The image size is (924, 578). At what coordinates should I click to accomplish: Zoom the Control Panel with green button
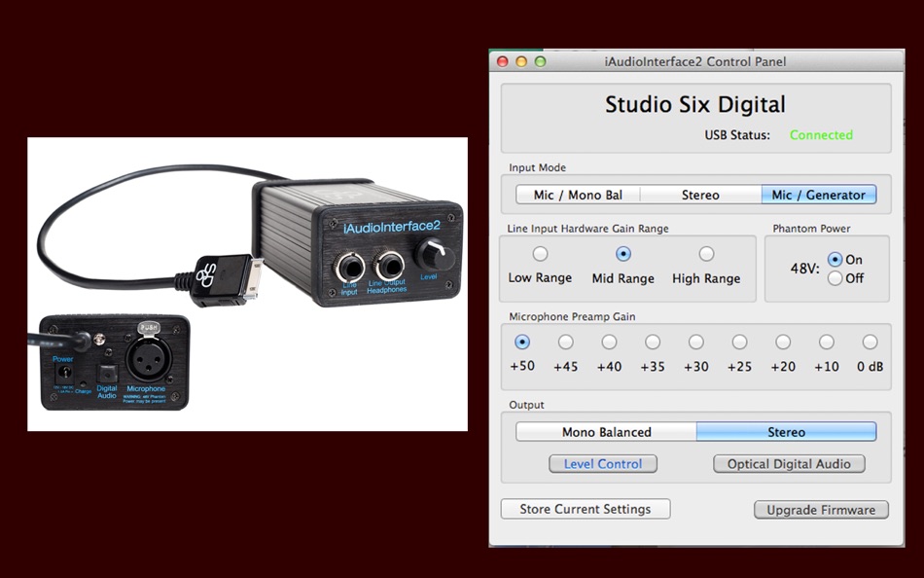click(x=541, y=61)
